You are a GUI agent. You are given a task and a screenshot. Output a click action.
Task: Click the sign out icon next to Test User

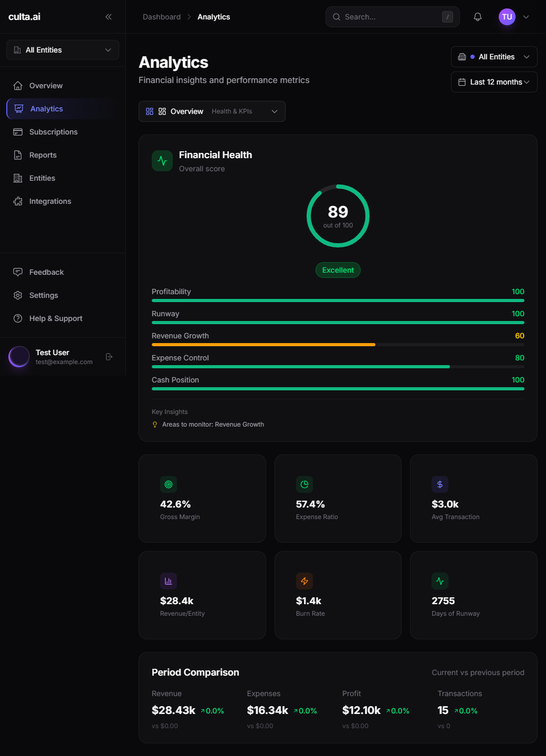click(x=109, y=356)
